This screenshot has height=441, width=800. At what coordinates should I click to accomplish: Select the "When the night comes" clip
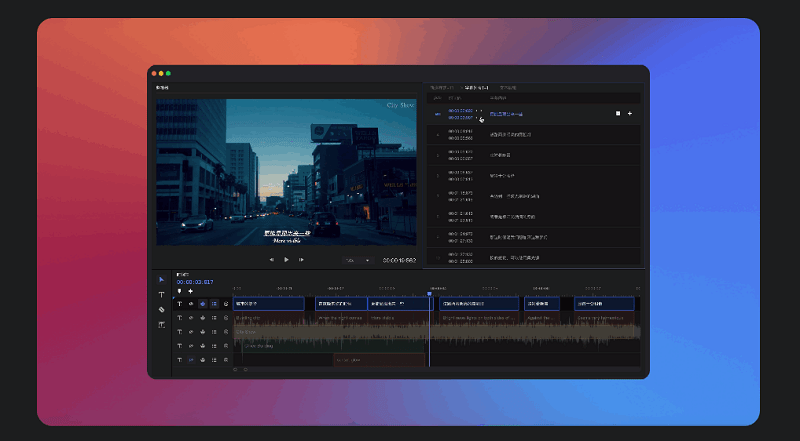341,318
